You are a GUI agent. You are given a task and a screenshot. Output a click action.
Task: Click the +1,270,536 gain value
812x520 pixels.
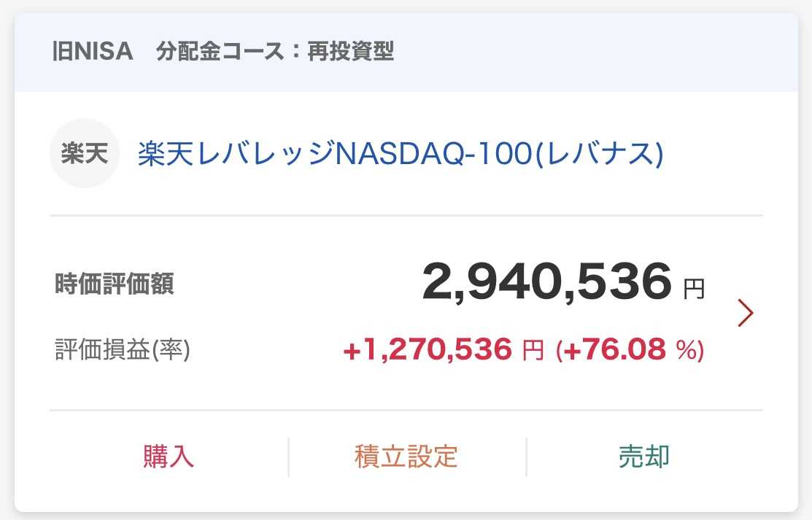pyautogui.click(x=428, y=351)
